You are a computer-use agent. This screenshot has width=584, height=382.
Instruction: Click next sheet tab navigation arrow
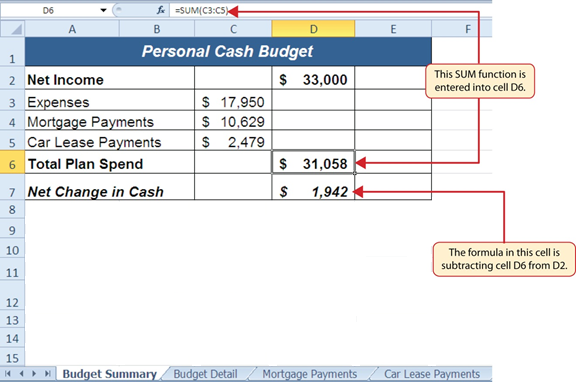coord(34,373)
